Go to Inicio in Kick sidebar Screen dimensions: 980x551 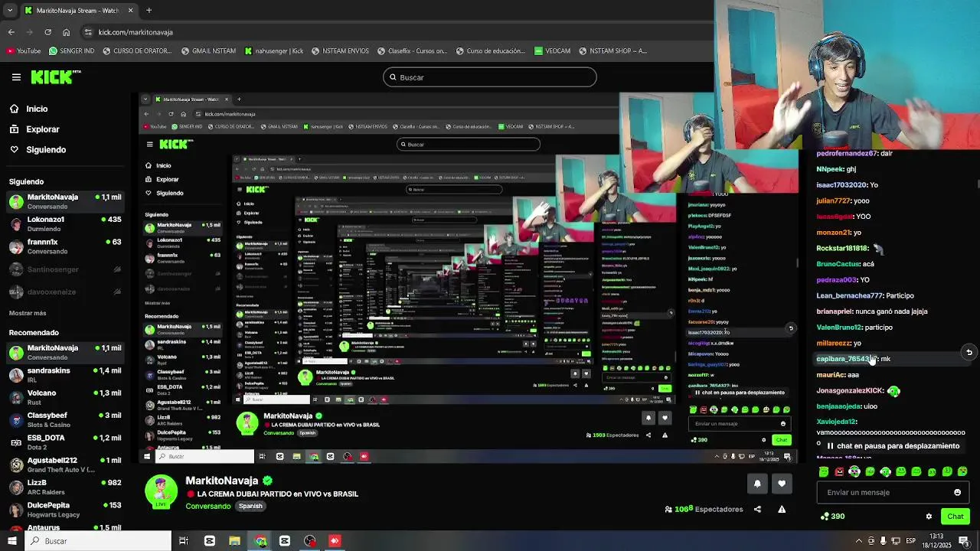click(x=37, y=109)
